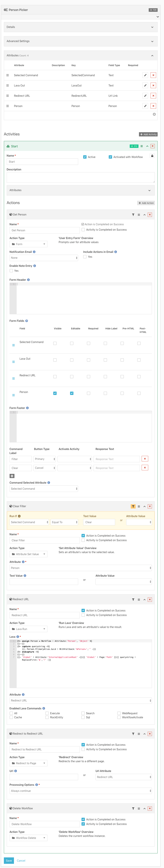The width and height of the screenshot is (164, 868).
Task: Check Visible for the Selected Command field
Action: [55, 343]
